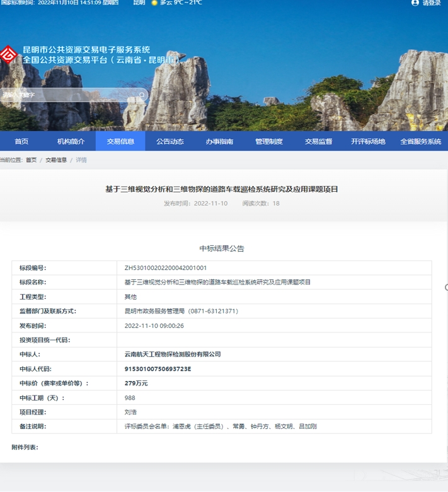The height and width of the screenshot is (492, 448).
Task: Click the user avatar login icon
Action: [x=415, y=3]
